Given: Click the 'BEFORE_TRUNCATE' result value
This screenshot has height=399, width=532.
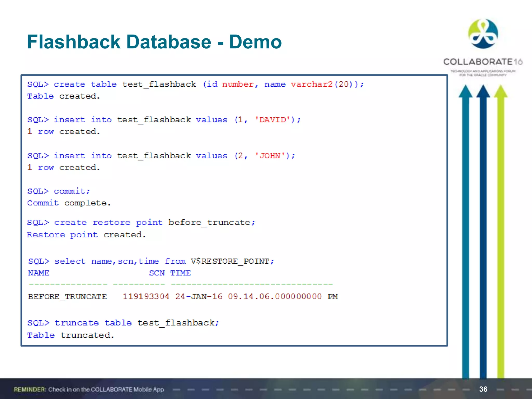Looking at the screenshot, I should point(68,297).
